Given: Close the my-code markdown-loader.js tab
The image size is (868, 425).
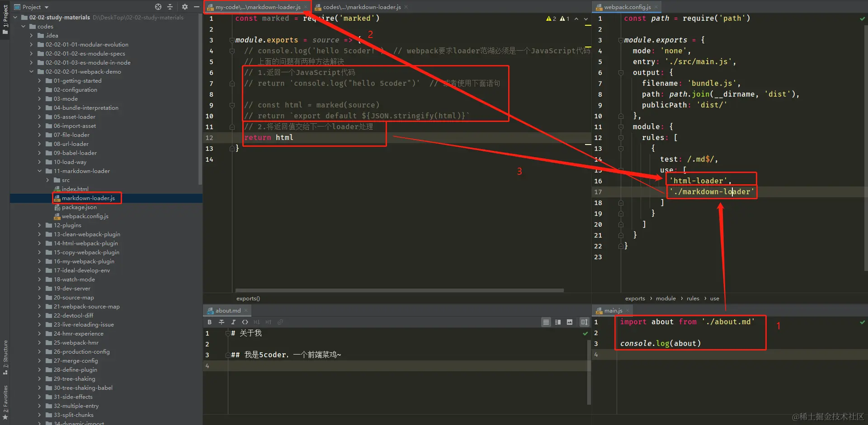Looking at the screenshot, I should click(306, 7).
